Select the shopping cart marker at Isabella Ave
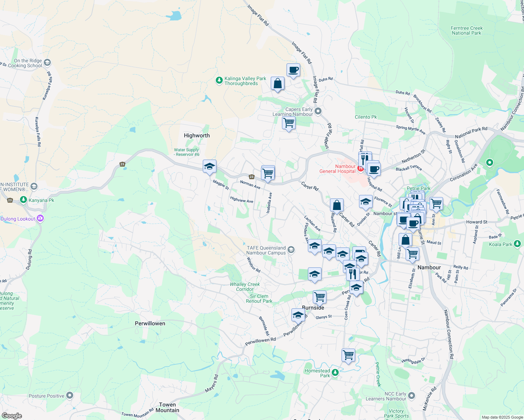 click(268, 173)
